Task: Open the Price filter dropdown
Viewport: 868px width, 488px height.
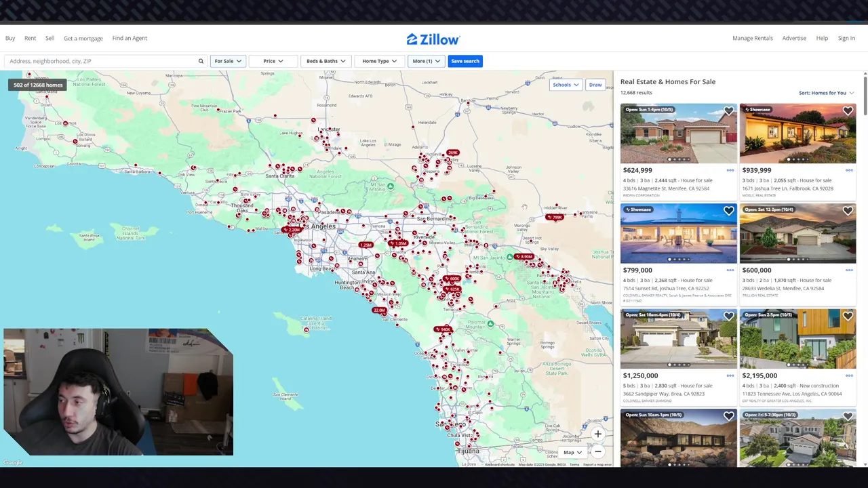Action: click(273, 61)
